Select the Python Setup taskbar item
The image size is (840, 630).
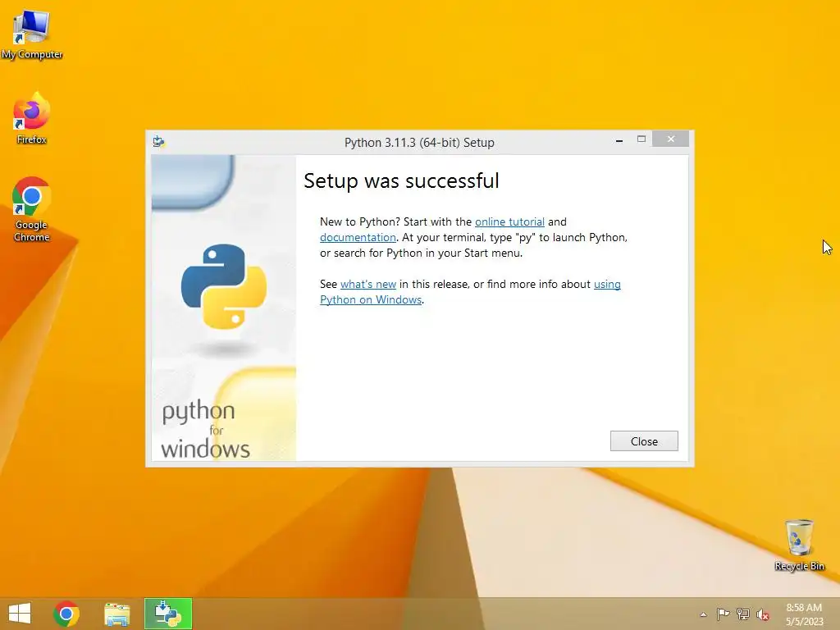(167, 614)
